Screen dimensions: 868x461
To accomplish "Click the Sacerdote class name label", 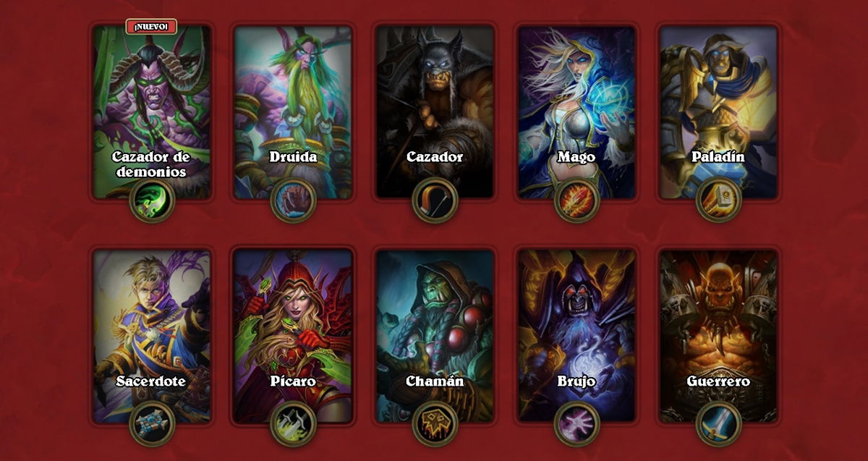I will [x=151, y=381].
